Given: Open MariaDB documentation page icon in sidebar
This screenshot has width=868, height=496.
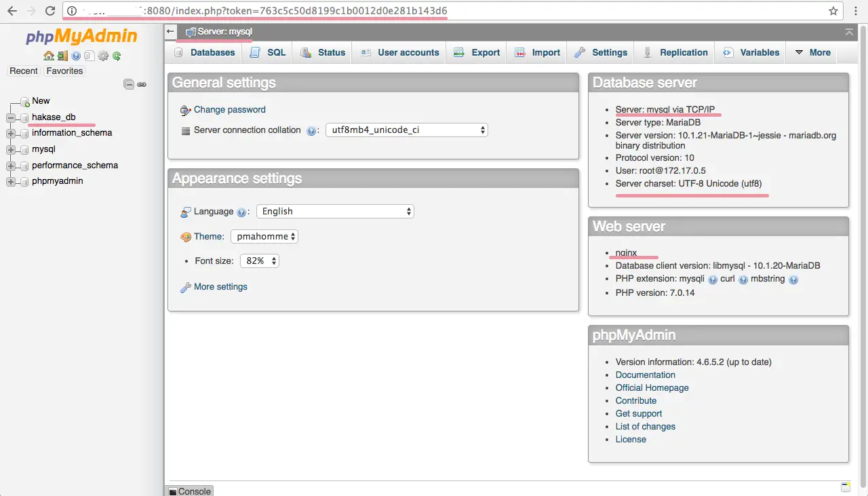Looking at the screenshot, I should pyautogui.click(x=90, y=56).
